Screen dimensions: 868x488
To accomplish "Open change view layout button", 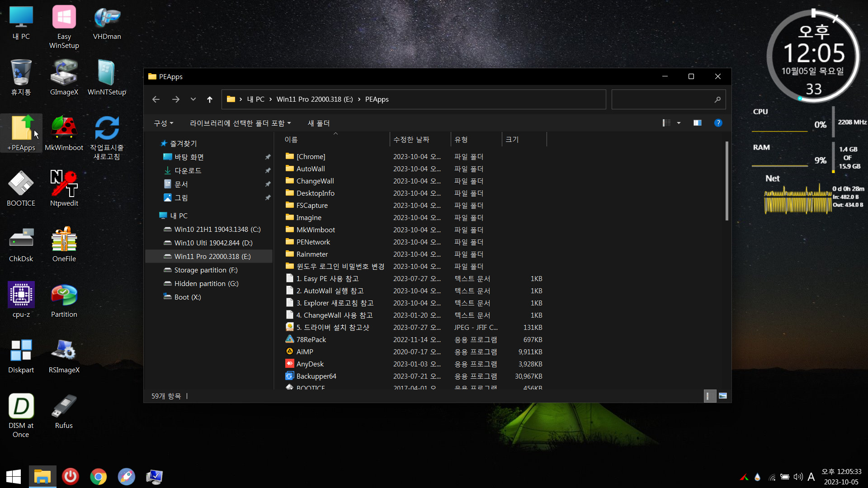I will click(x=666, y=123).
